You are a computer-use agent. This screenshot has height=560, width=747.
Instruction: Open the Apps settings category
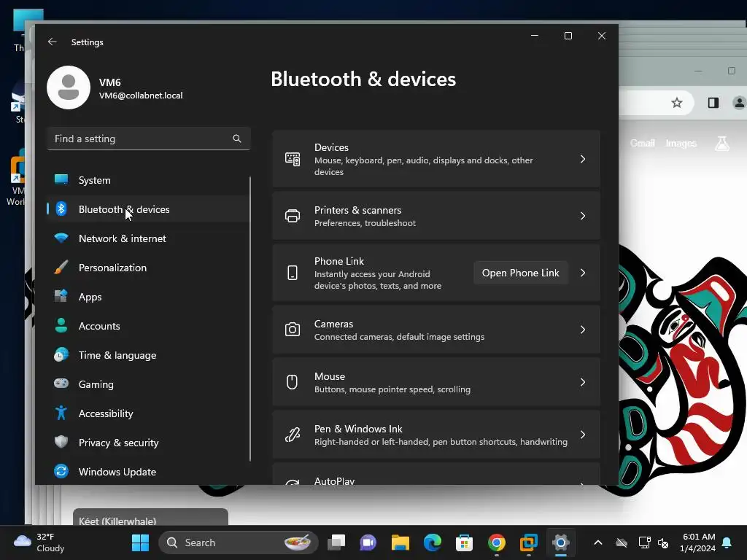coord(147,297)
